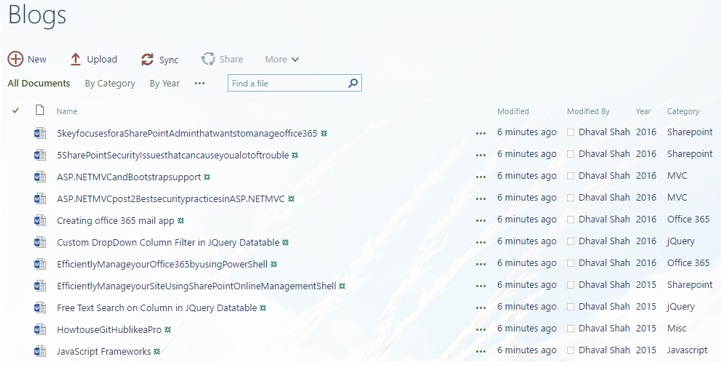Open 5SharePointSecurityIssuesthatcancauseyoualotoftrouble document

(173, 155)
